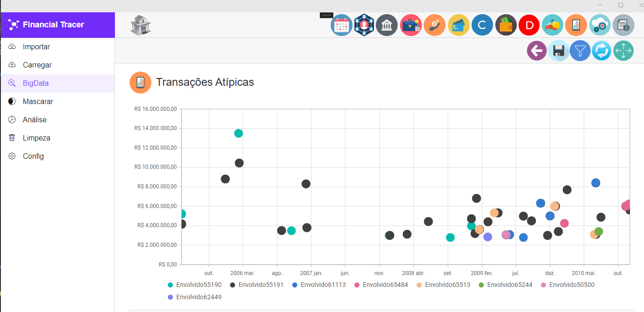Click the teal data point near R$ 14.000.000,00
The height and width of the screenshot is (312, 644).
coord(239,133)
